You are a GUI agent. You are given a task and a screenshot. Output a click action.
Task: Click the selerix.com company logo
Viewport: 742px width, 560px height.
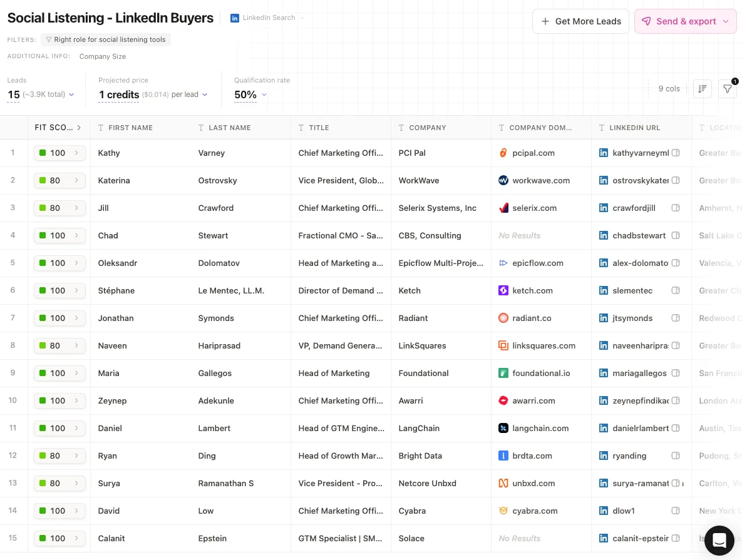click(503, 208)
